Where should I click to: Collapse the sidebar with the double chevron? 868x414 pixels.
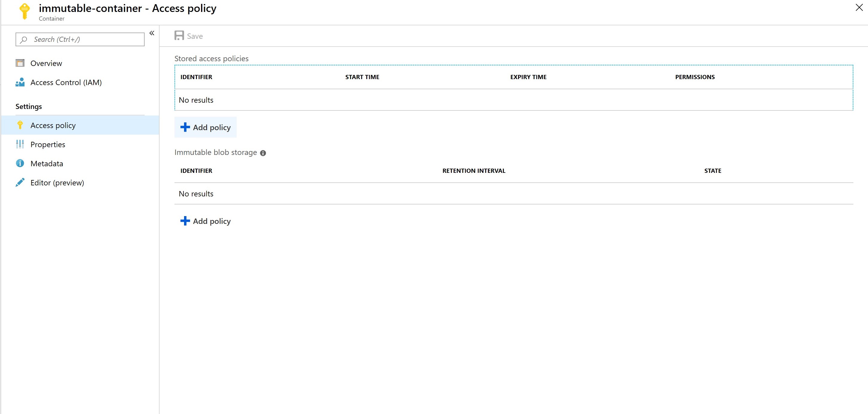pos(152,33)
